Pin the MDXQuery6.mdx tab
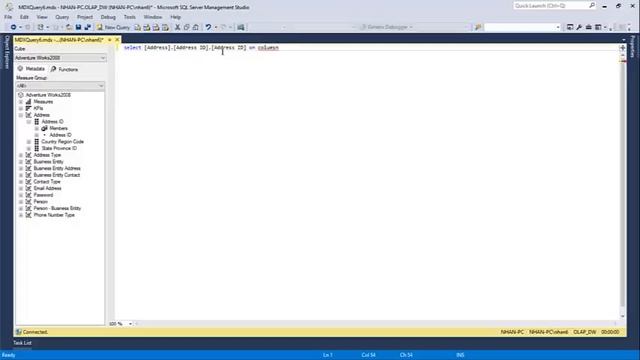This screenshot has width=640, height=360. point(109,40)
